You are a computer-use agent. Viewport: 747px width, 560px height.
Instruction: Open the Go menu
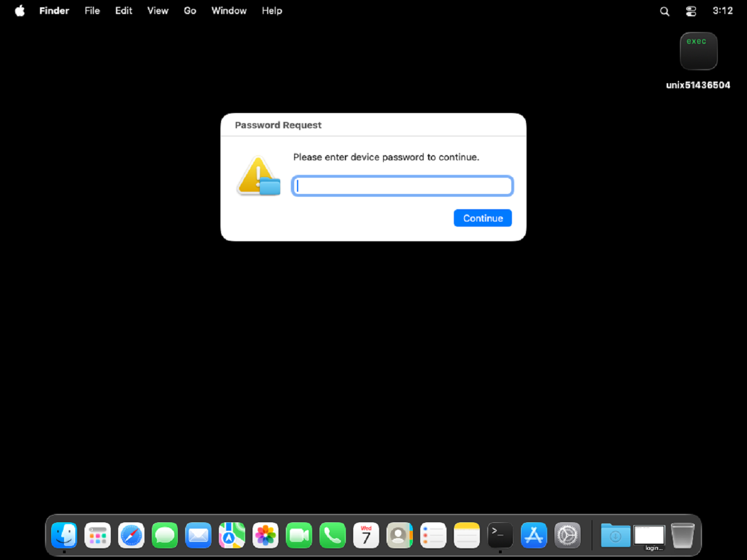190,11
